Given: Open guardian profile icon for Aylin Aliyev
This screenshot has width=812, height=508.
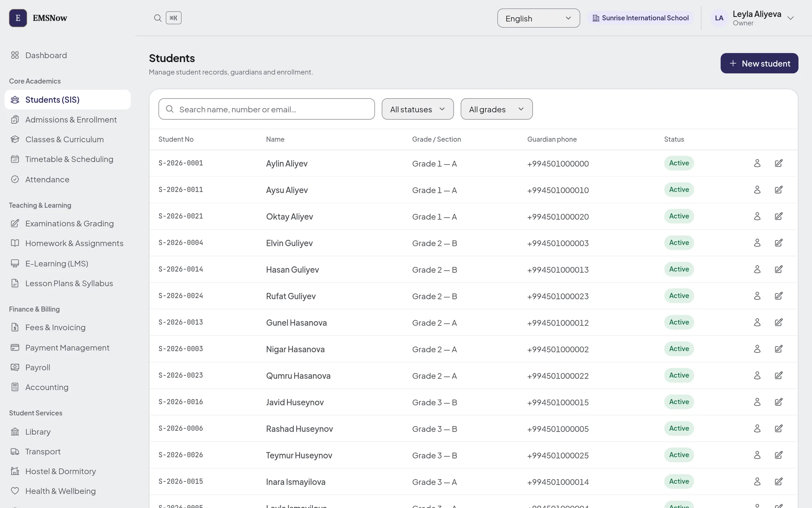Looking at the screenshot, I should (757, 163).
